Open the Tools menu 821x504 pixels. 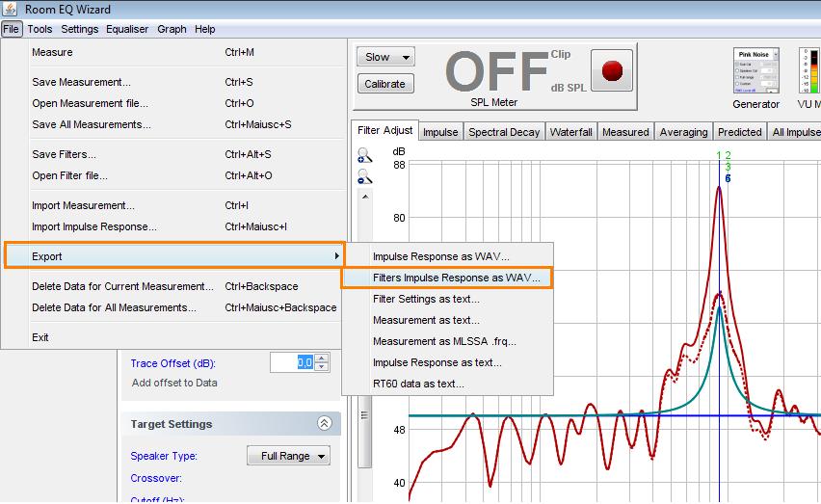pos(40,29)
